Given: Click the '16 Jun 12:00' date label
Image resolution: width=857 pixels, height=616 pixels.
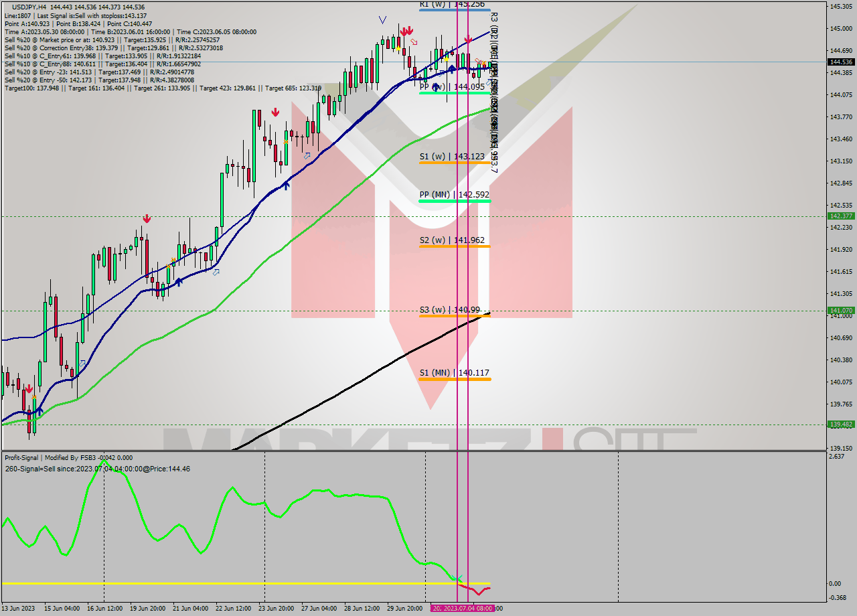Looking at the screenshot, I should click(104, 609).
